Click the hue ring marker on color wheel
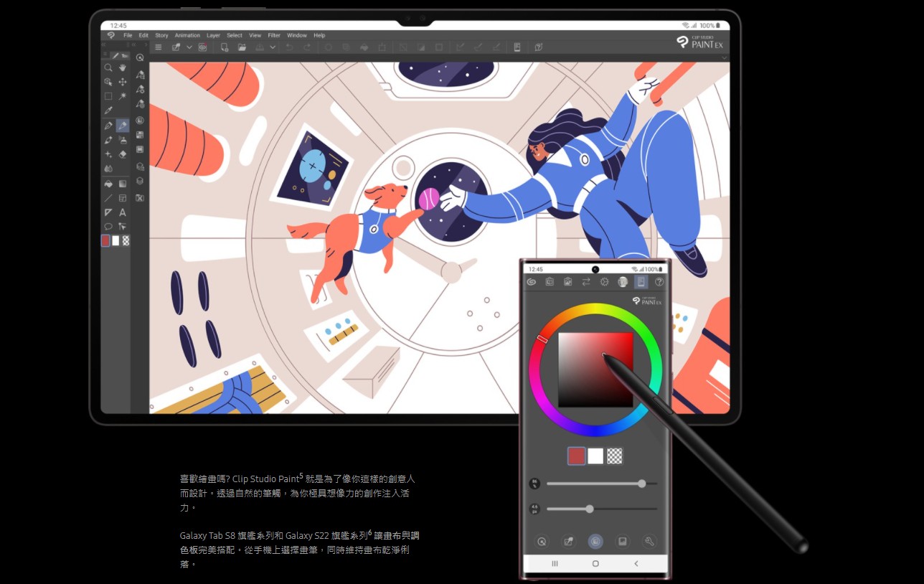The width and height of the screenshot is (924, 584). coord(542,339)
